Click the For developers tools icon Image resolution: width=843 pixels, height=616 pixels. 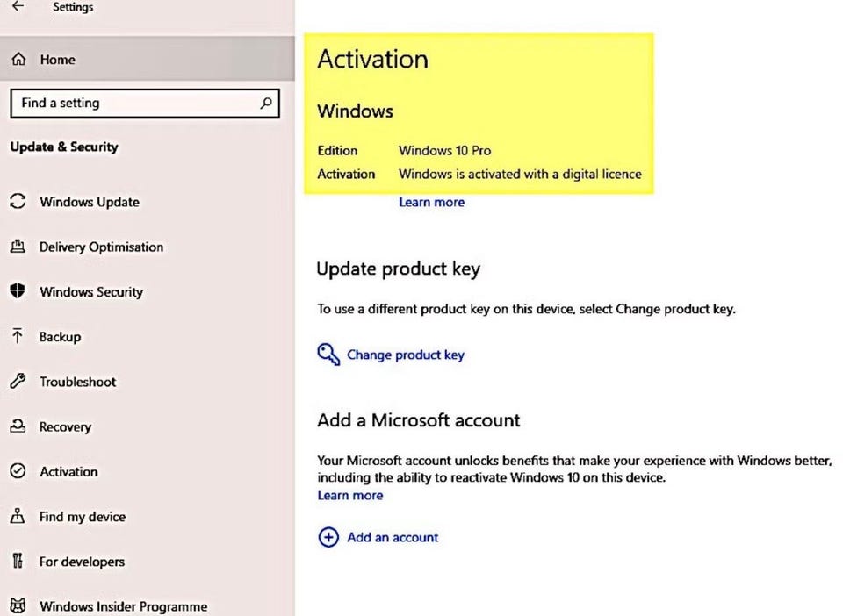(18, 562)
